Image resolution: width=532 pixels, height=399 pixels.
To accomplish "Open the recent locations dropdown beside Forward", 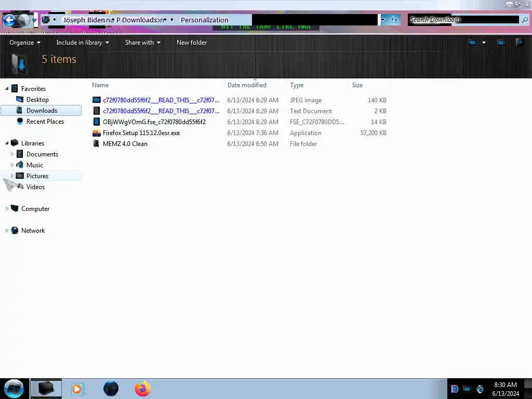I will pyautogui.click(x=34, y=20).
